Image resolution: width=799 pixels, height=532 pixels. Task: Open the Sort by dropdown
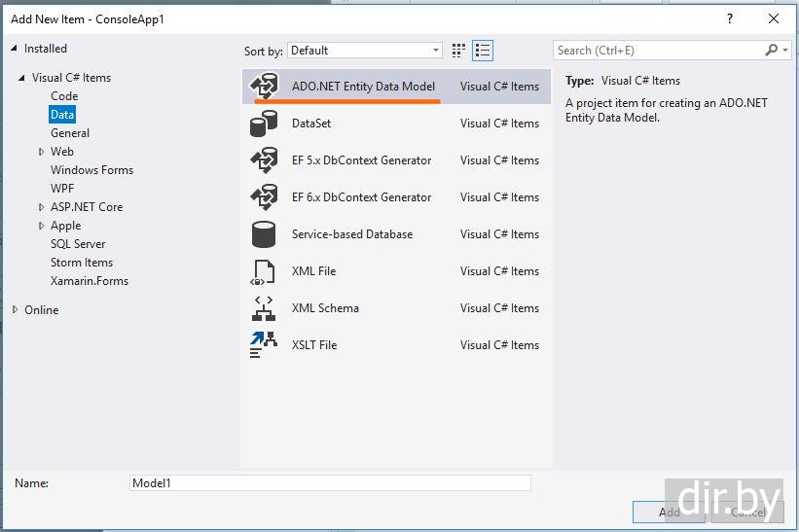365,51
